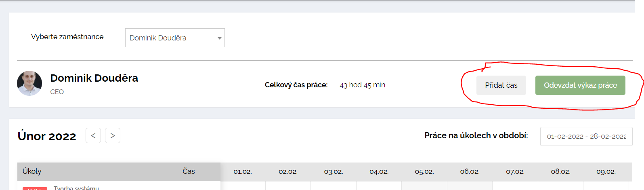Select the 03.02. date column
The image size is (644, 190).
334,172
